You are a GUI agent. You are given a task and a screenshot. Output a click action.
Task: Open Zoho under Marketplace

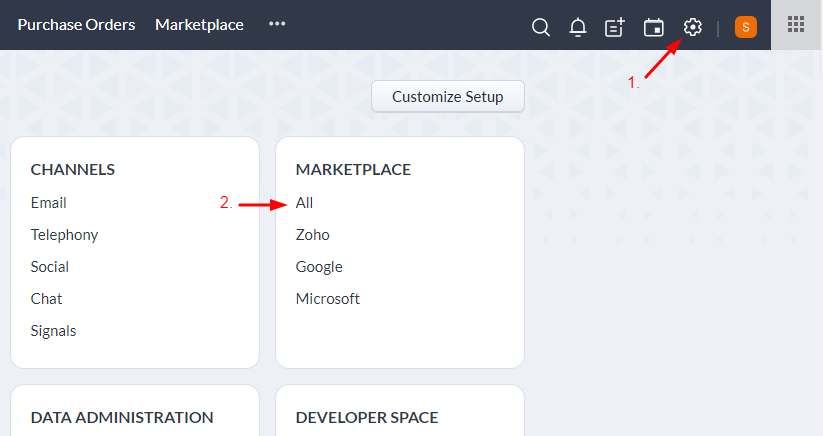click(x=312, y=235)
